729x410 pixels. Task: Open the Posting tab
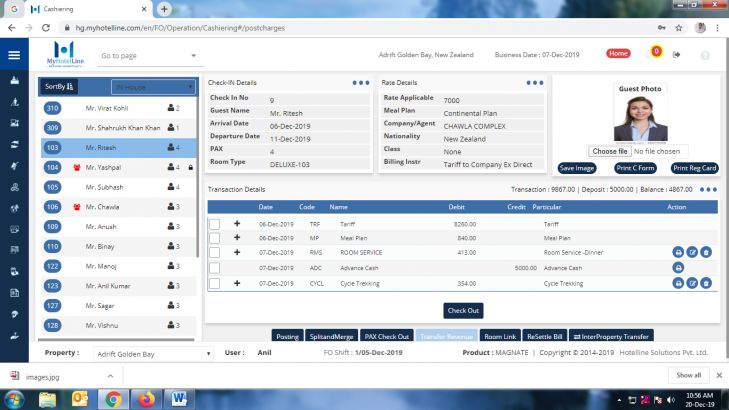287,337
